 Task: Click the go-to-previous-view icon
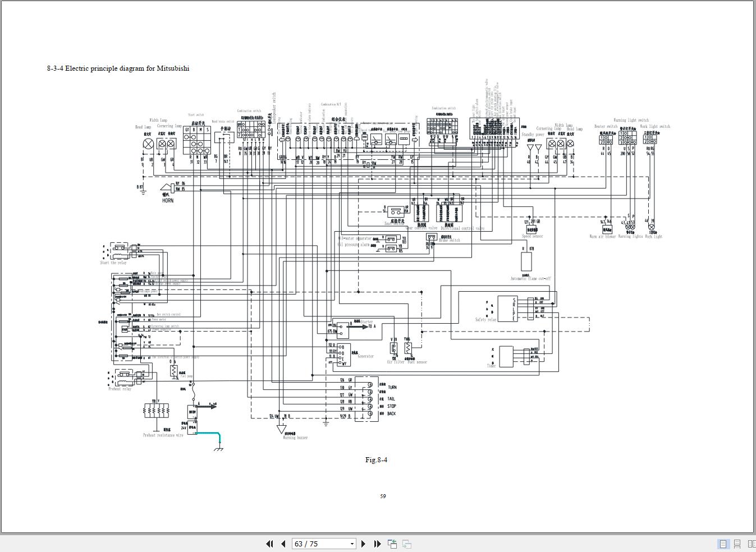[392, 544]
